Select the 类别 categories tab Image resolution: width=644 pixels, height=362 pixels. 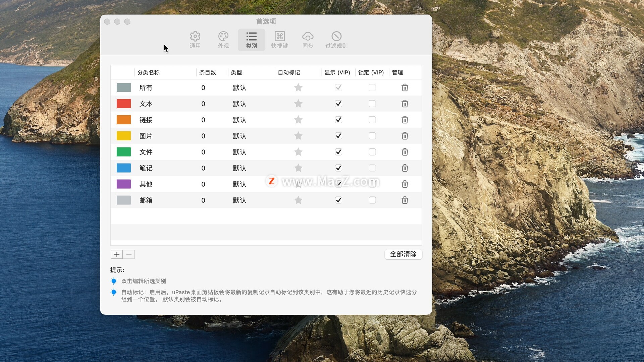click(251, 40)
